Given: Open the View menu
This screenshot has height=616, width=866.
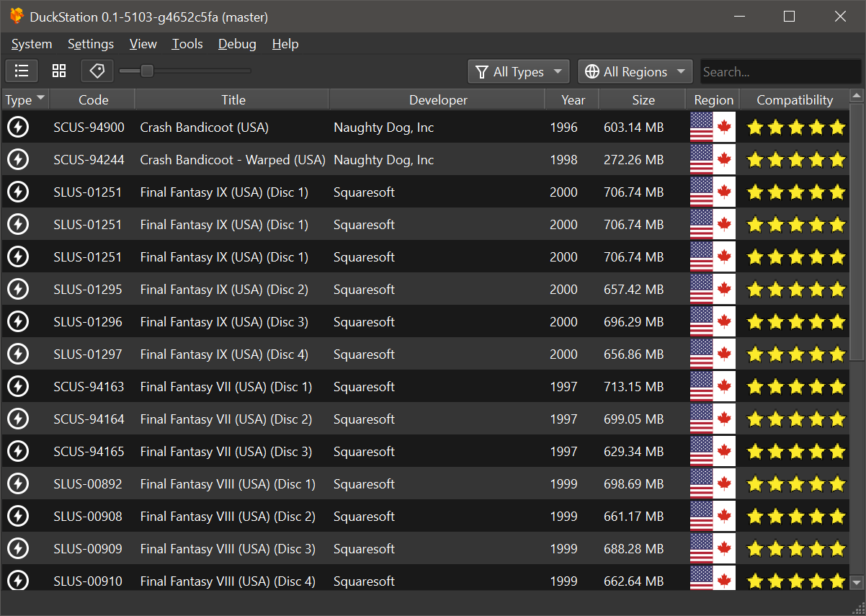Looking at the screenshot, I should pos(143,44).
